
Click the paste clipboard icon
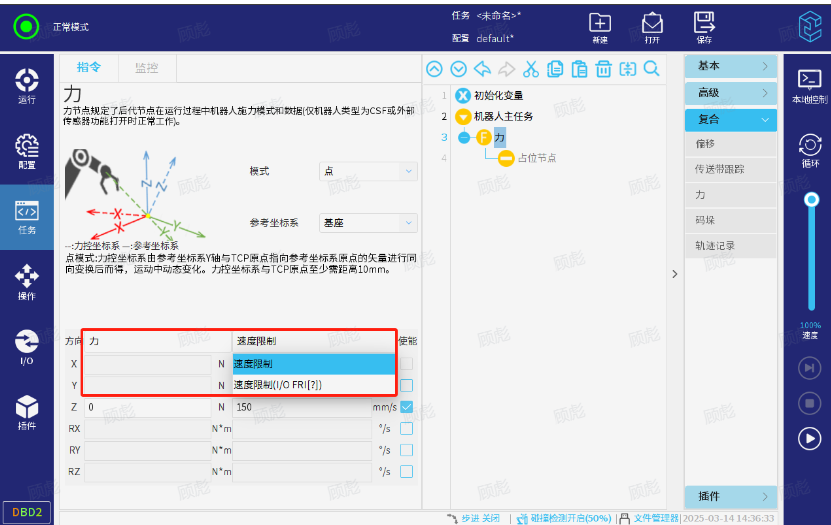[579, 69]
